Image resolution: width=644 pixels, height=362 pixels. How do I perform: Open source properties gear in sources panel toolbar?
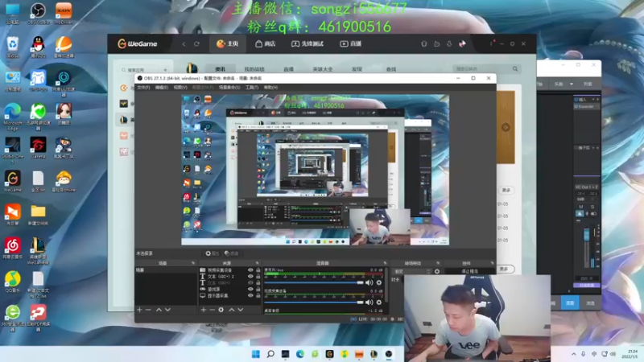pos(221,310)
